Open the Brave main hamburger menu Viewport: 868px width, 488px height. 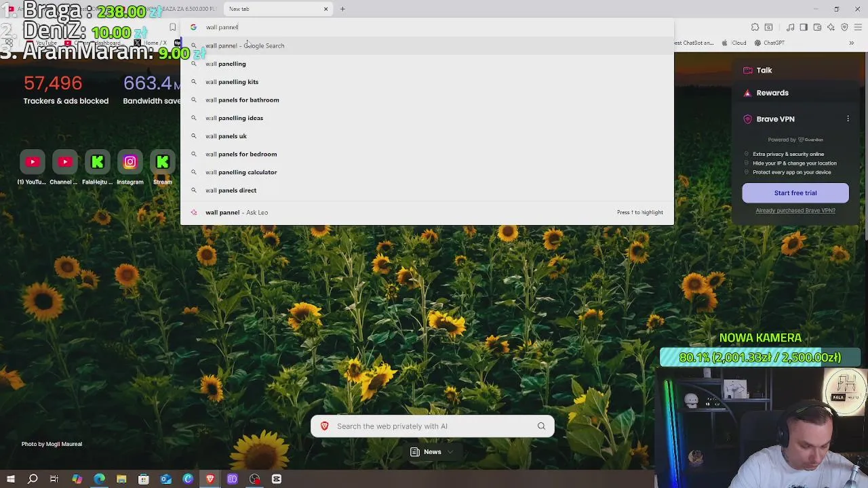[x=859, y=27]
